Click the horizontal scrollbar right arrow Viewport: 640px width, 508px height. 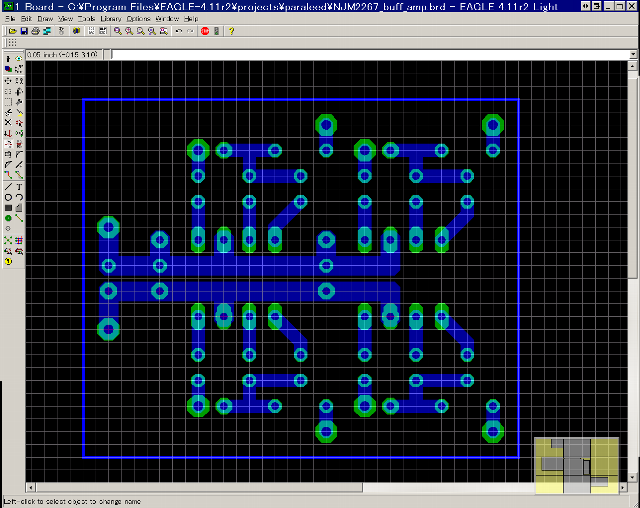(622, 488)
